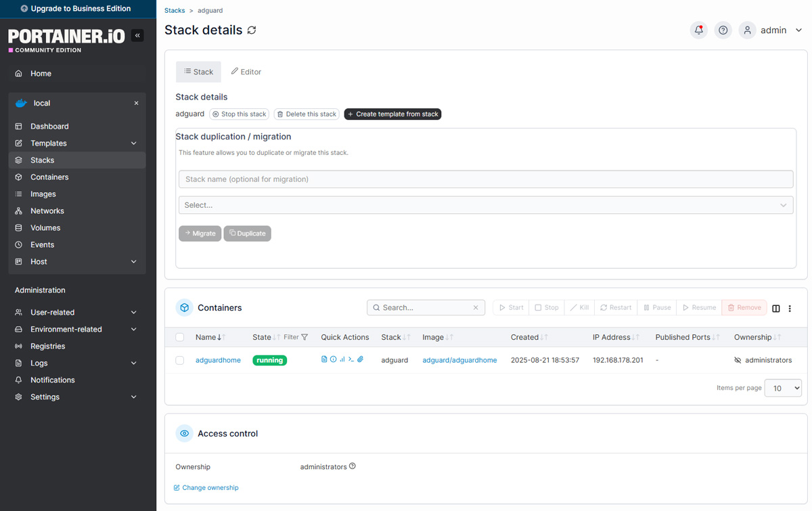Open Home in the sidebar
Image resolution: width=812 pixels, height=511 pixels.
(77, 73)
